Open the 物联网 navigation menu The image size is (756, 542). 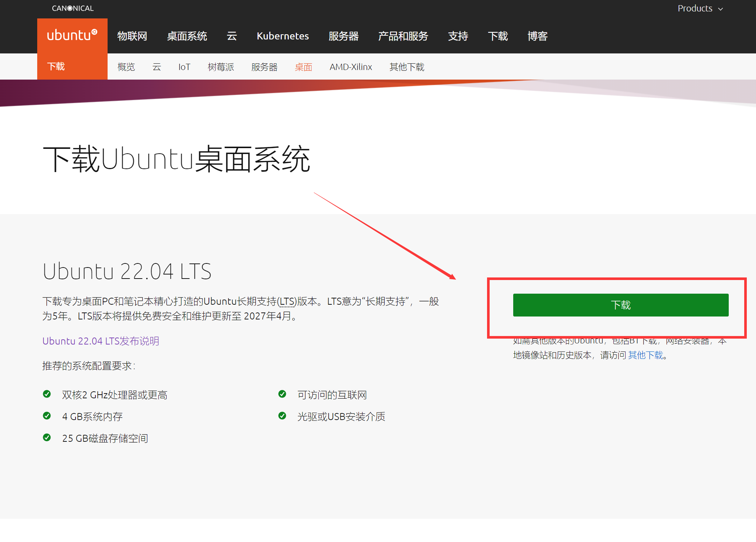(132, 36)
